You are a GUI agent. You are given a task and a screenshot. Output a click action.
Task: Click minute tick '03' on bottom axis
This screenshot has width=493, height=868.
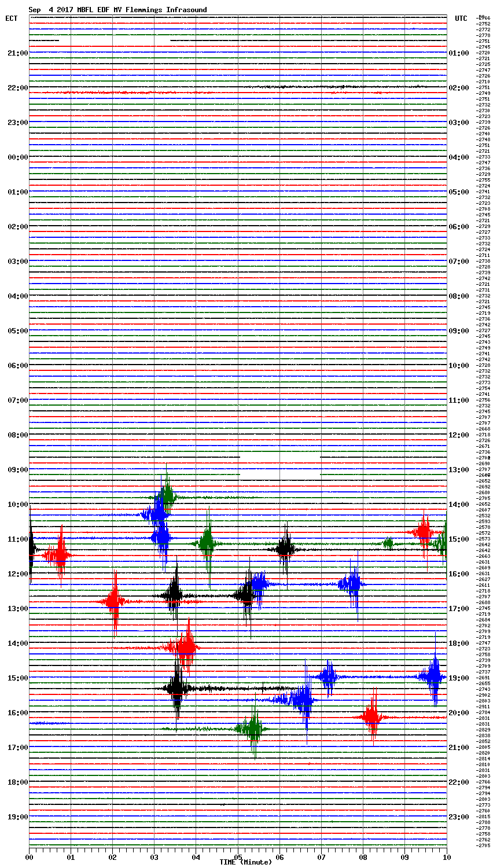tap(154, 856)
